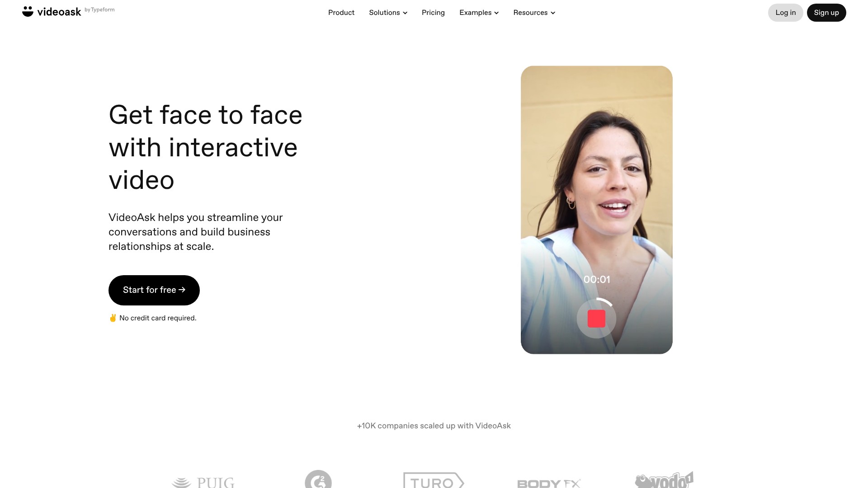This screenshot has width=868, height=488.
Task: Expand the Solutions dropdown chevron
Action: pyautogui.click(x=405, y=13)
